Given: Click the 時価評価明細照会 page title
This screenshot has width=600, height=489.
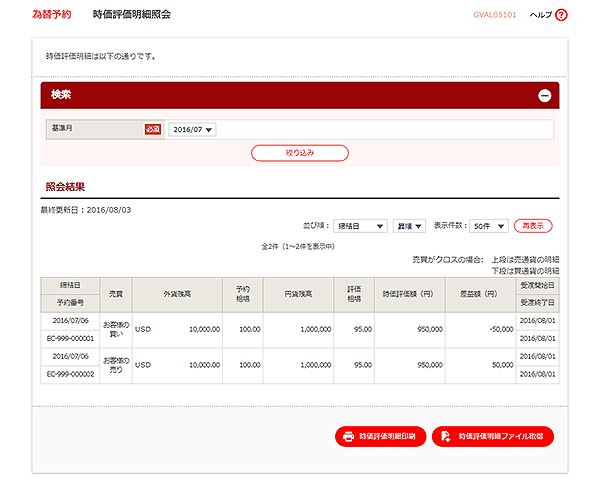Looking at the screenshot, I should point(132,15).
